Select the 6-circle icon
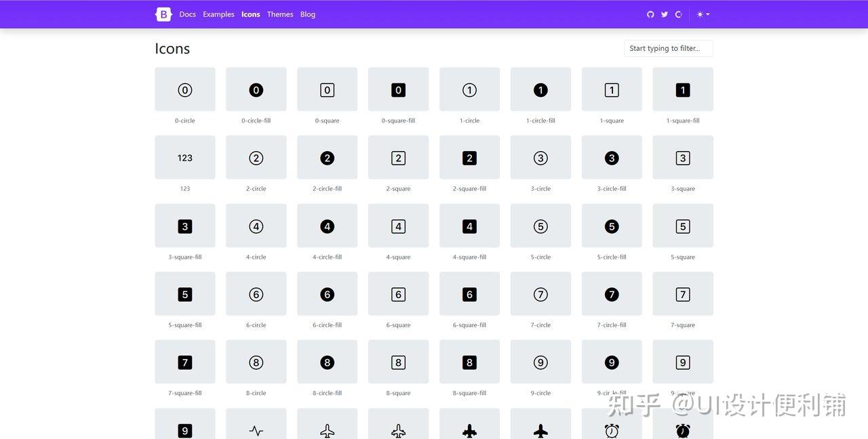 click(256, 293)
